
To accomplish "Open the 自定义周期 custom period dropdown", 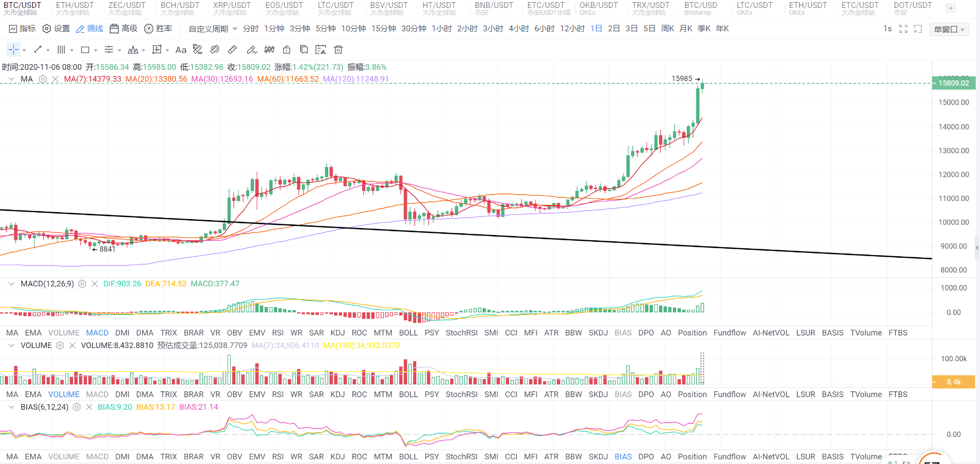I will 213,29.
